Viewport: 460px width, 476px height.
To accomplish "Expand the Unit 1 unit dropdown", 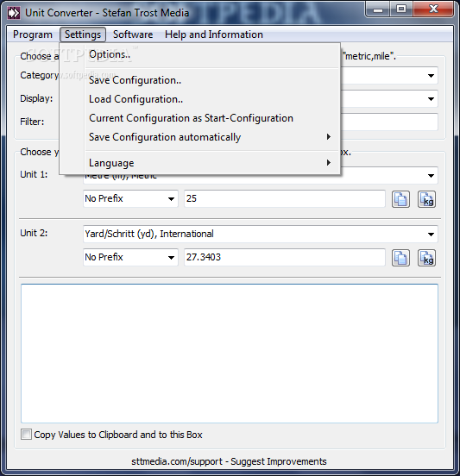I will 431,176.
